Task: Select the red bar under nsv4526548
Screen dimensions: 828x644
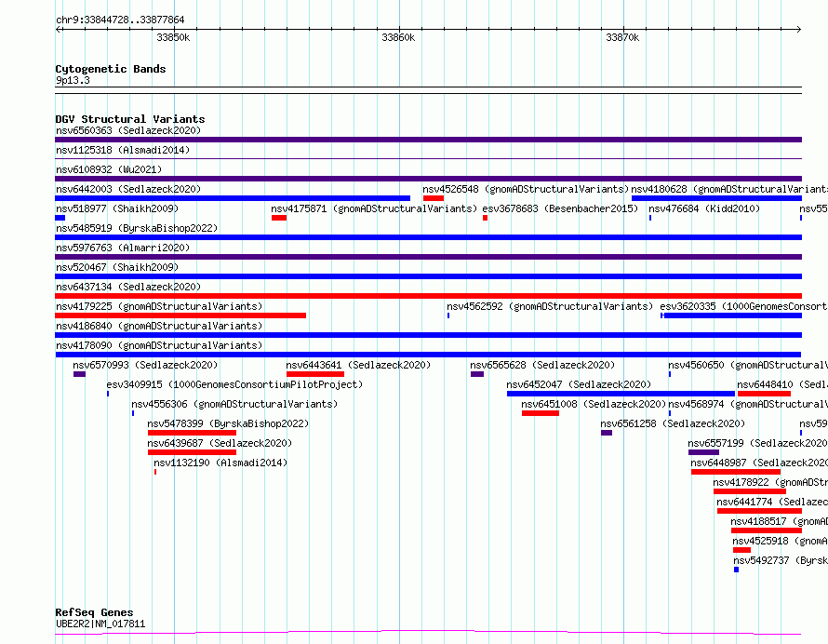Action: coord(433,198)
